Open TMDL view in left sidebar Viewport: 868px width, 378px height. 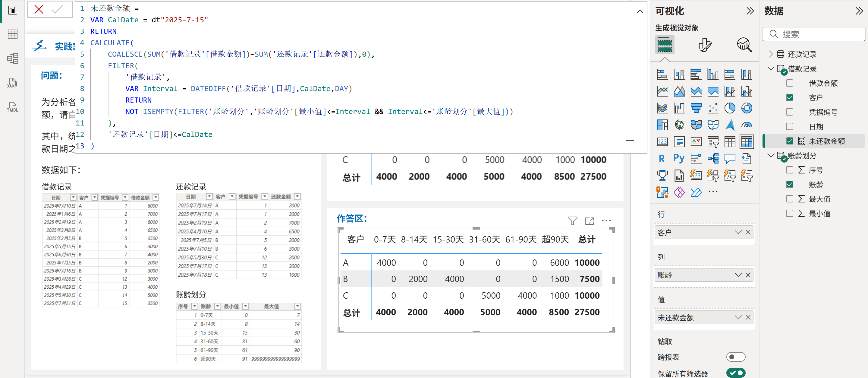pyautogui.click(x=12, y=107)
